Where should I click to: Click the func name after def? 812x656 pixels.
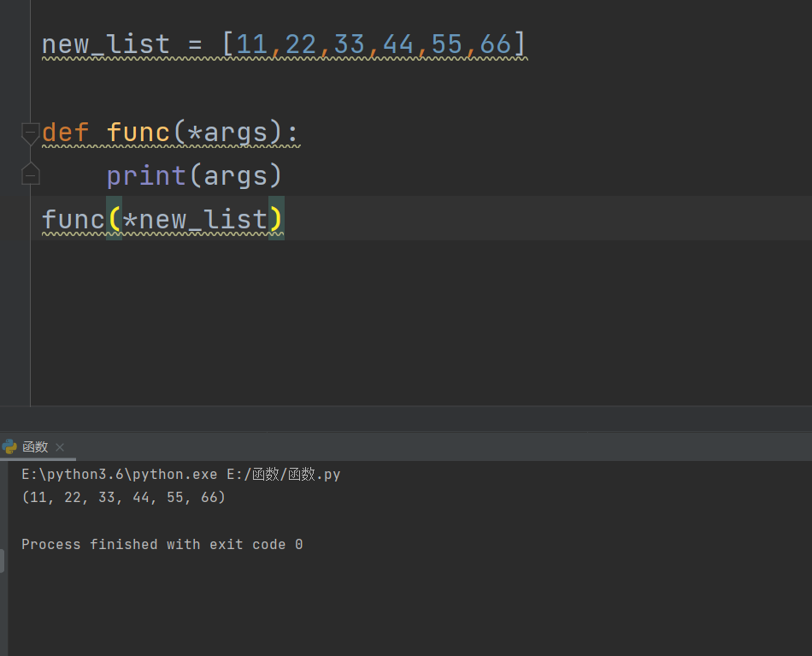(138, 133)
